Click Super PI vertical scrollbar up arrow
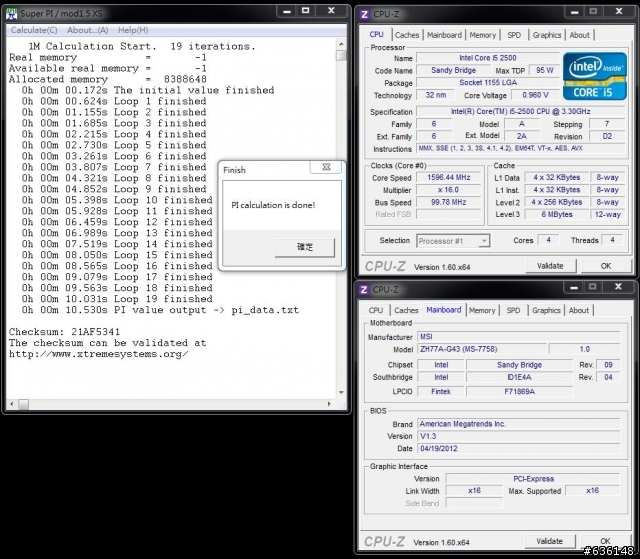Image resolution: width=640 pixels, height=559 pixels. coord(341,44)
